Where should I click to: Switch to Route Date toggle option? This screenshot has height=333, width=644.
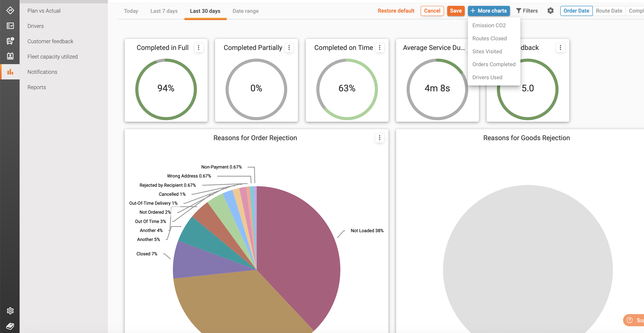click(x=609, y=11)
